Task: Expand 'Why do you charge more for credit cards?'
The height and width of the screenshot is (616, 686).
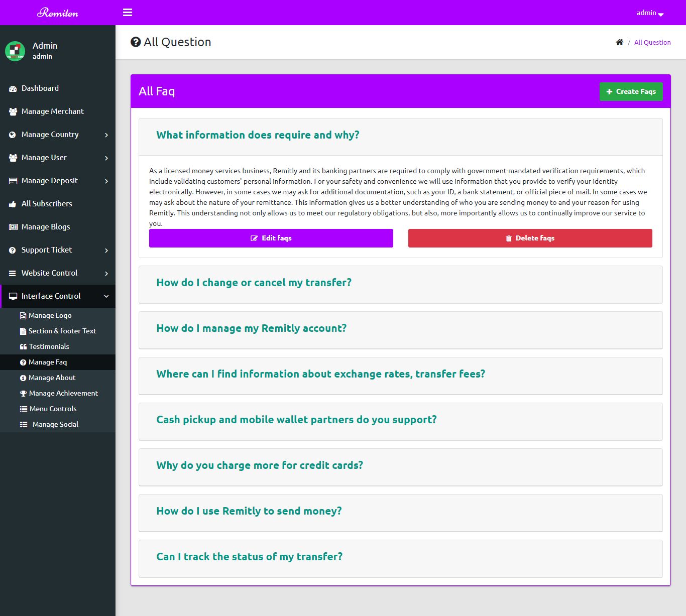Action: 259,465
